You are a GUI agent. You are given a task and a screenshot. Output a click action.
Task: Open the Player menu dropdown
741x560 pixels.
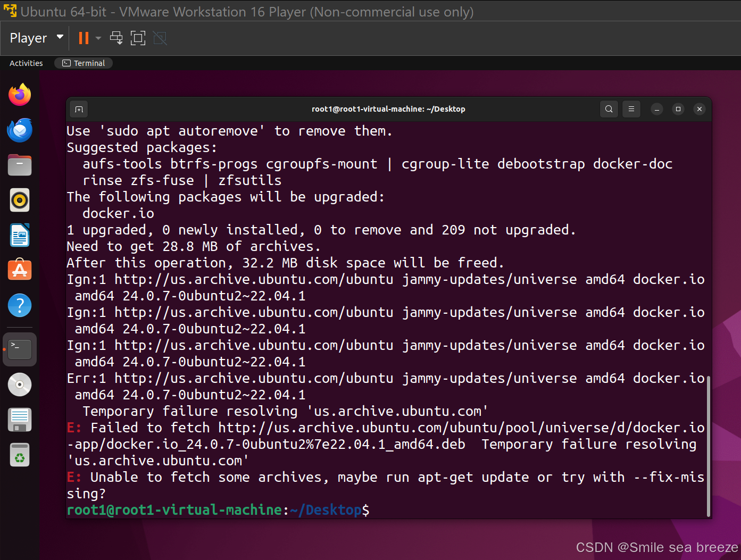tap(29, 38)
